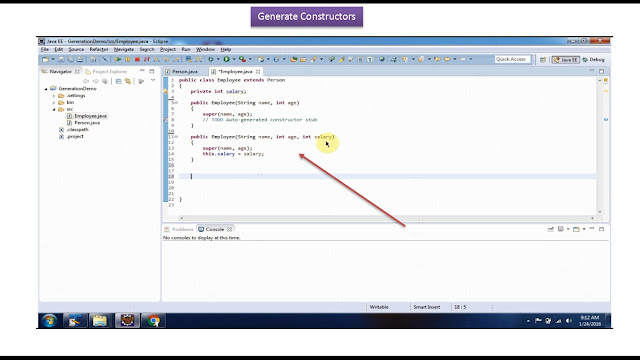Open the Navigate menu
The height and width of the screenshot is (360, 640).
(124, 49)
